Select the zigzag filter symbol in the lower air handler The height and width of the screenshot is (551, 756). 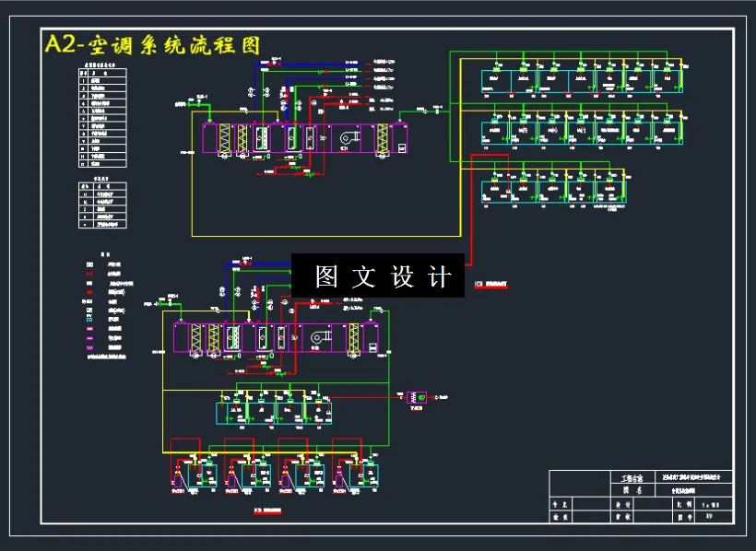click(x=196, y=336)
